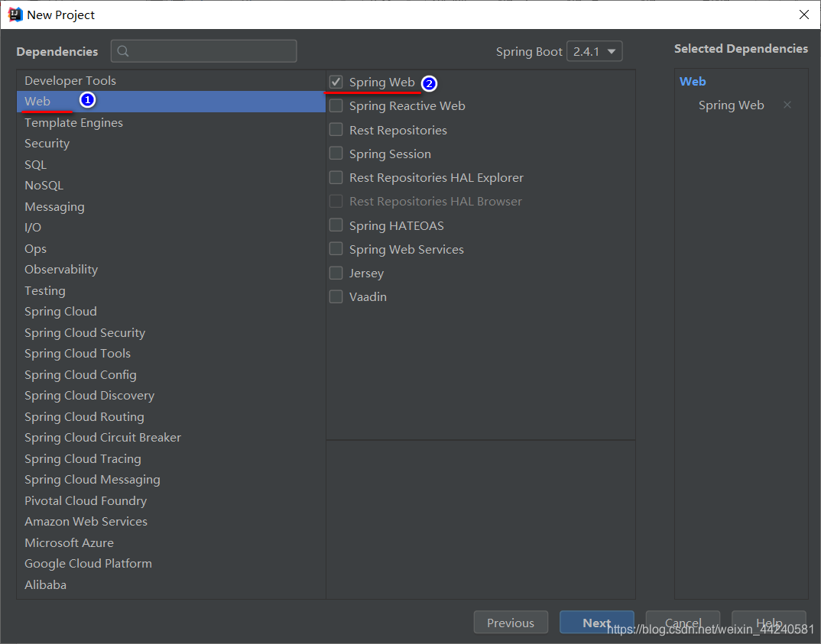
Task: Select Spring Cloud Discovery category
Action: coord(171,396)
